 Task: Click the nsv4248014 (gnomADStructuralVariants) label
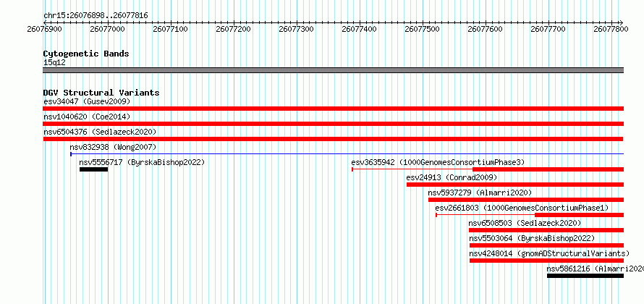point(549,253)
